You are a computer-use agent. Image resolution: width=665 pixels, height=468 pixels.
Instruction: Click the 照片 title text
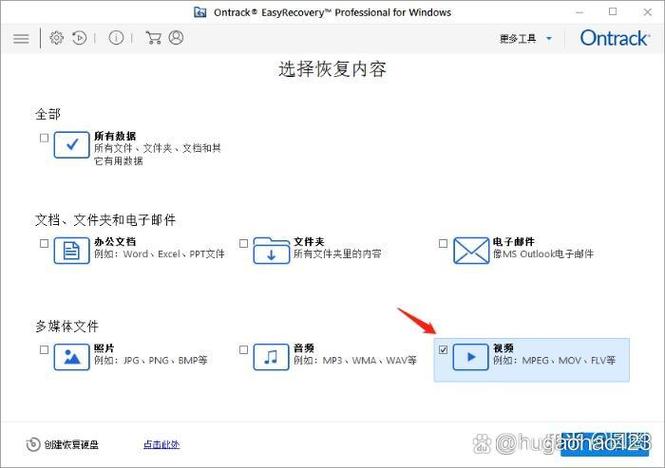click(x=104, y=348)
